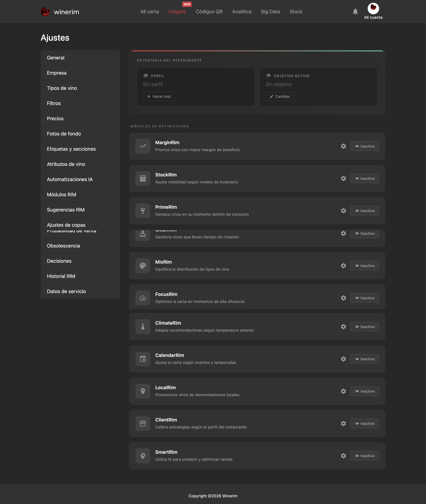The height and width of the screenshot is (504, 426).
Task: Open Mi cuenta avatar
Action: 373,9
